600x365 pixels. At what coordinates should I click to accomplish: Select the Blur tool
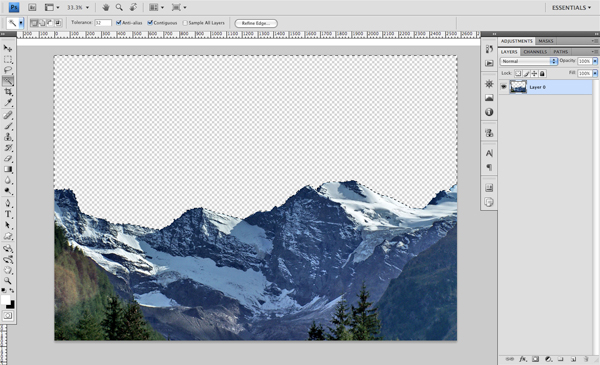pyautogui.click(x=8, y=180)
